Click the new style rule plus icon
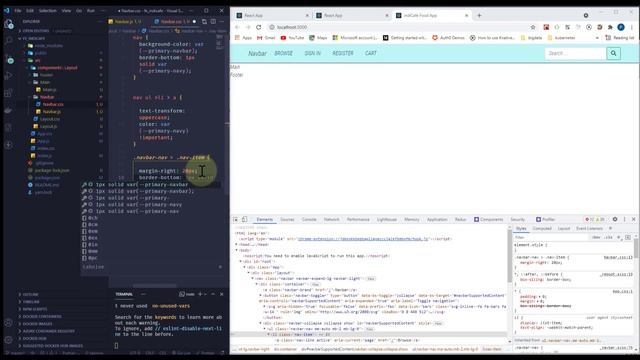The height and width of the screenshot is (360, 640). pos(619,237)
